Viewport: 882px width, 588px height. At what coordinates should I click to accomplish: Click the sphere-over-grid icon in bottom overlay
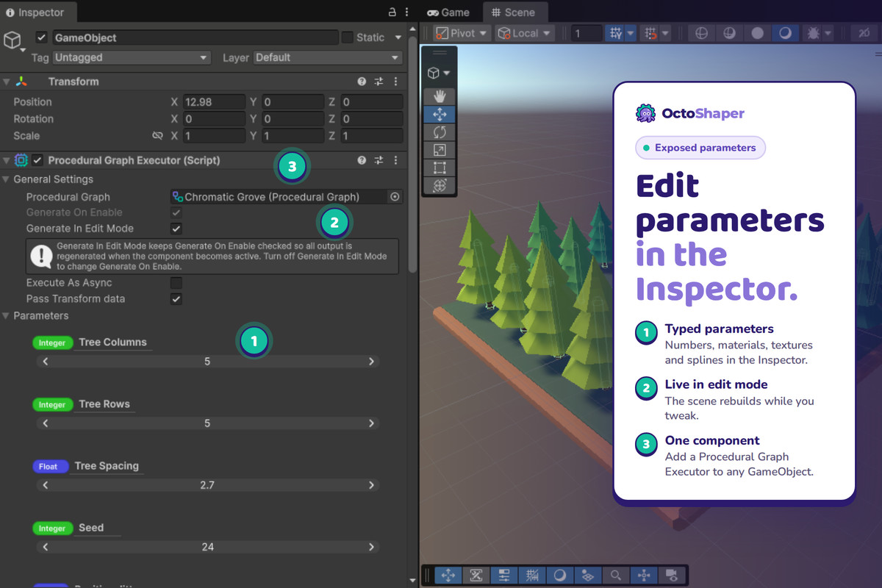[587, 576]
